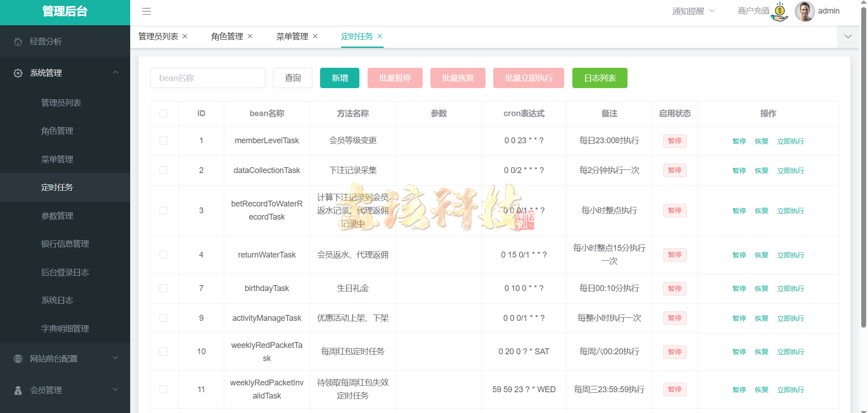Open the 网站前台配置 globe icon

click(x=18, y=358)
